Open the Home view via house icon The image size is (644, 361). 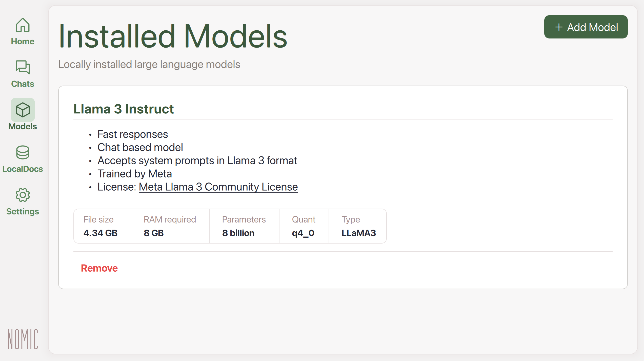click(x=23, y=25)
